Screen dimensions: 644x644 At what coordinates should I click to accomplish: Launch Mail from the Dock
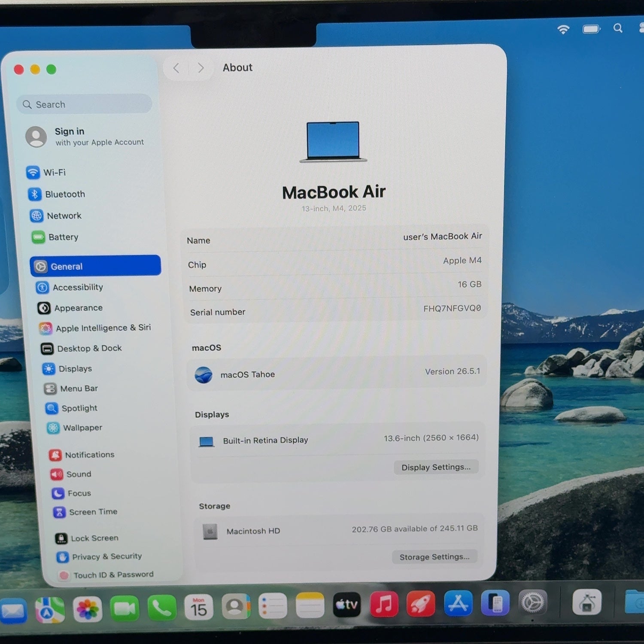click(x=13, y=611)
